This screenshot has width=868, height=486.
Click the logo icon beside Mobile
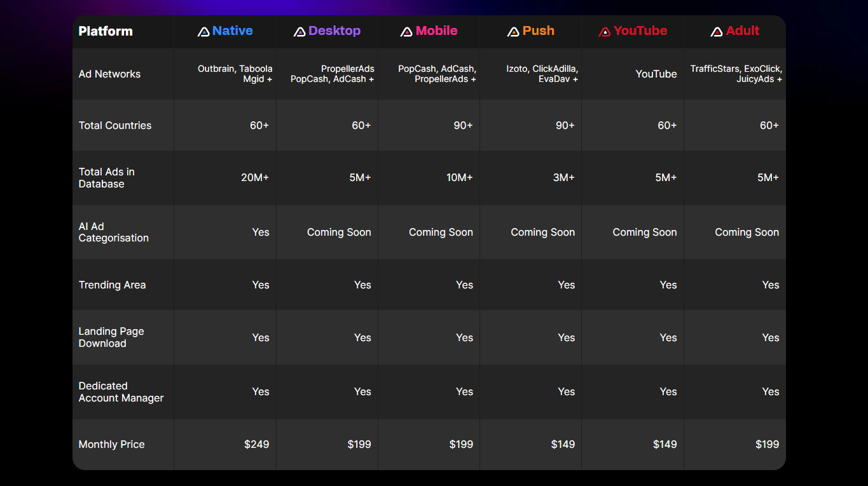coord(406,32)
